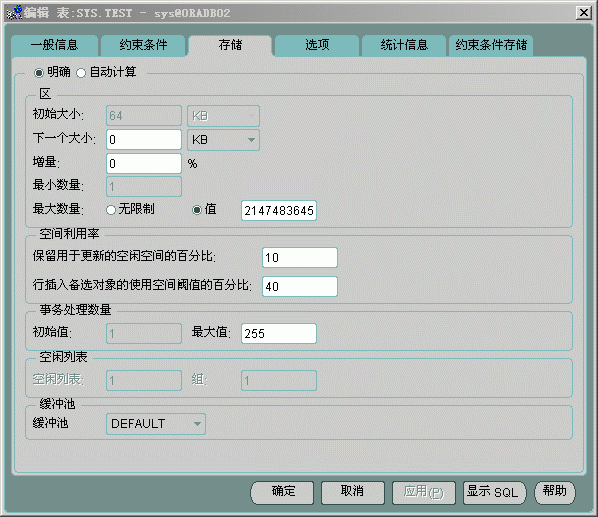Image resolution: width=598 pixels, height=517 pixels.
Task: Select the 存储 tab
Action: (230, 45)
